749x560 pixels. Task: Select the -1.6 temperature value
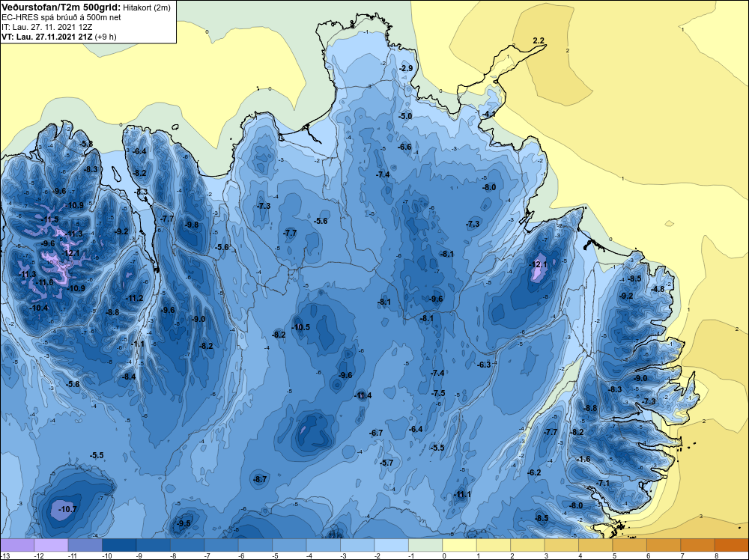(583, 459)
